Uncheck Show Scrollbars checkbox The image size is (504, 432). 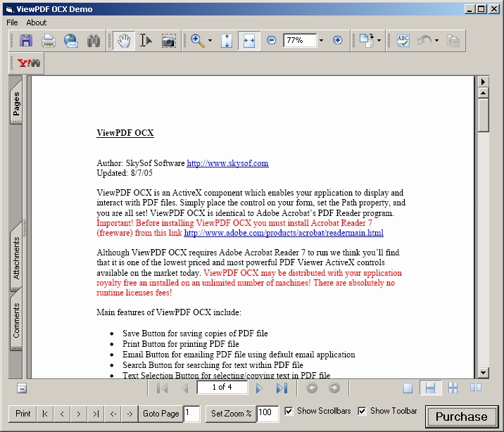(x=289, y=411)
